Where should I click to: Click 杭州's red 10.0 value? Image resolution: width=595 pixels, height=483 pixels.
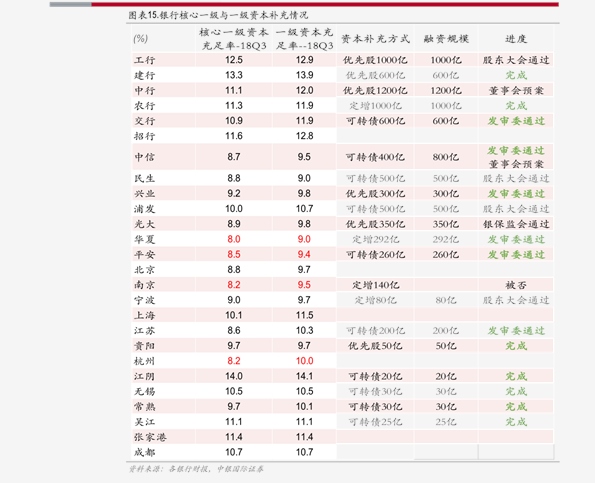(304, 361)
